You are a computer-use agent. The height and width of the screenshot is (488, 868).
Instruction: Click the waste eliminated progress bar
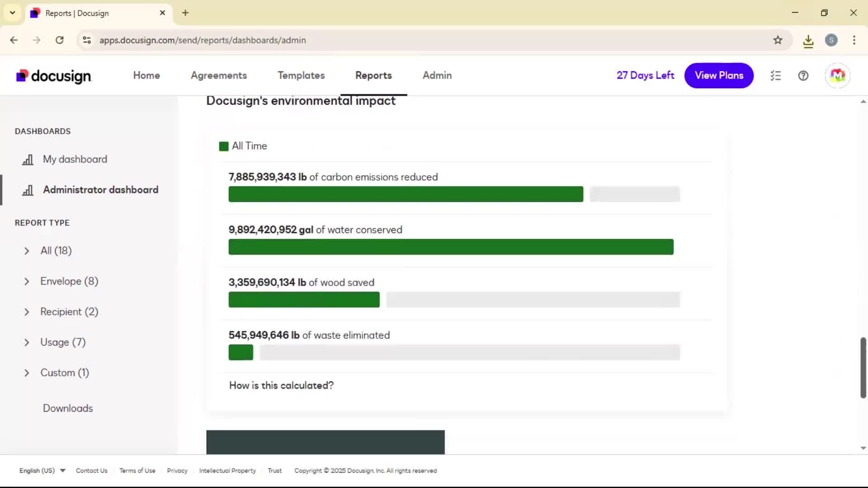pyautogui.click(x=241, y=352)
